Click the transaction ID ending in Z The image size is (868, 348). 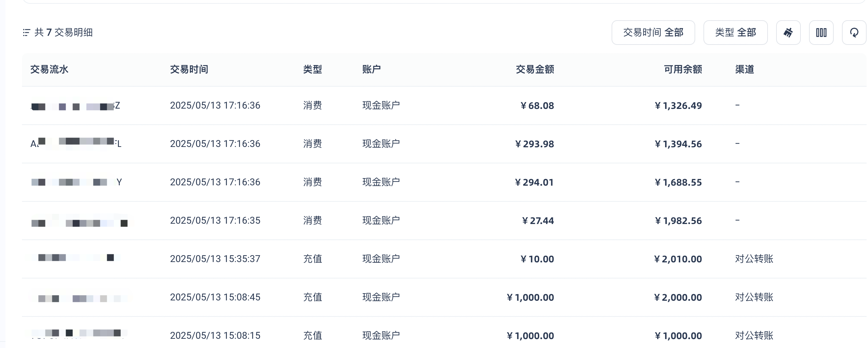pos(75,106)
